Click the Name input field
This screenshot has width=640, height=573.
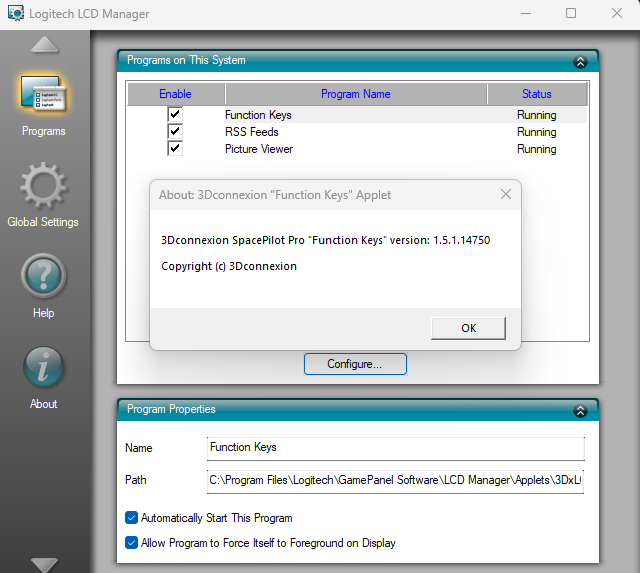click(x=396, y=448)
